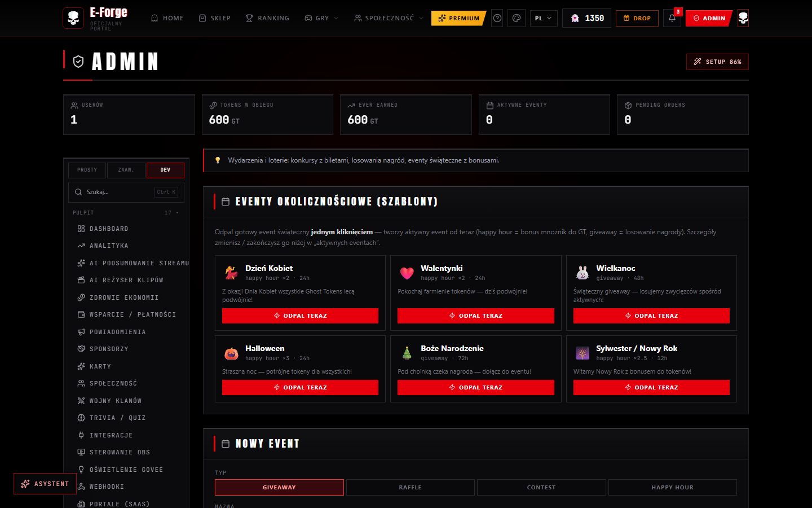This screenshot has width=812, height=508.
Task: Open Wojny Klanów in the sidebar
Action: (115, 401)
